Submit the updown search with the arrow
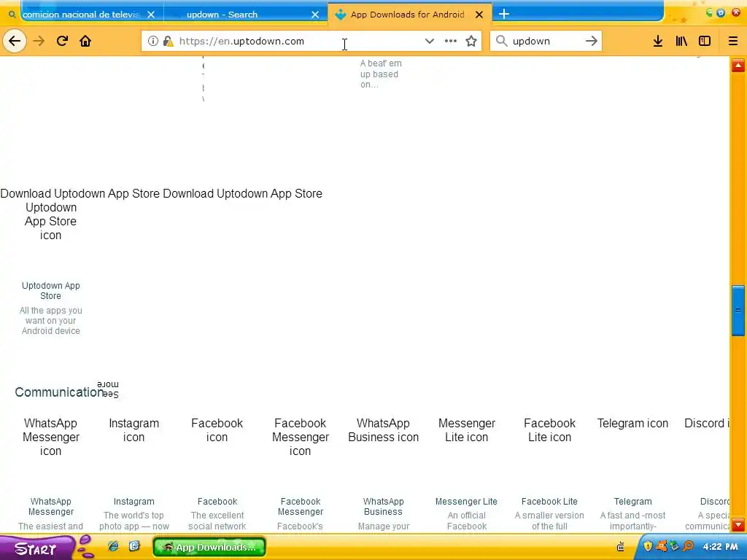Image resolution: width=747 pixels, height=560 pixels. pyautogui.click(x=591, y=41)
